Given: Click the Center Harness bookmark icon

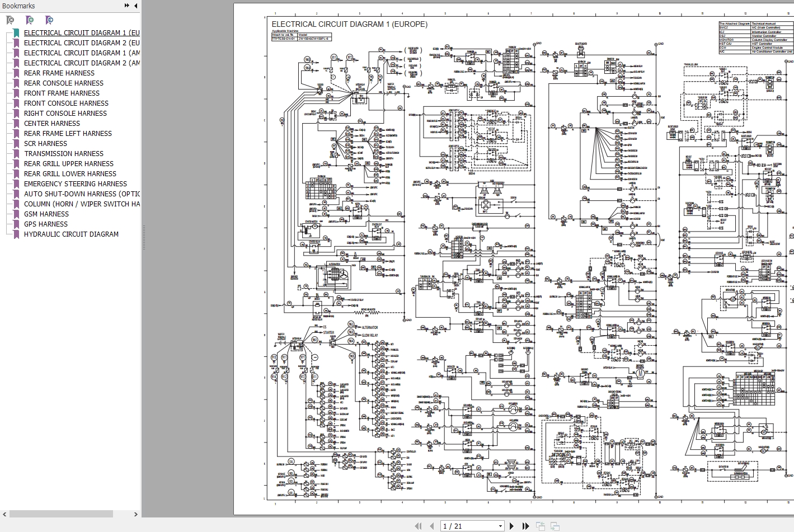Looking at the screenshot, I should pos(16,124).
